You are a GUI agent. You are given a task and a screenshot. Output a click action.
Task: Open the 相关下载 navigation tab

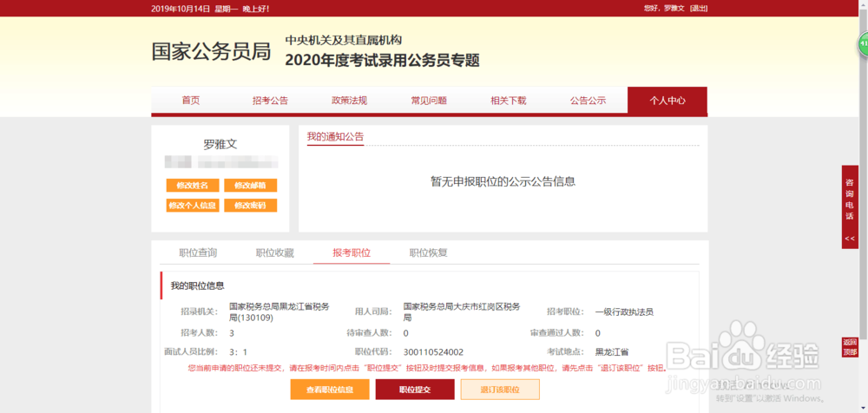click(x=508, y=101)
